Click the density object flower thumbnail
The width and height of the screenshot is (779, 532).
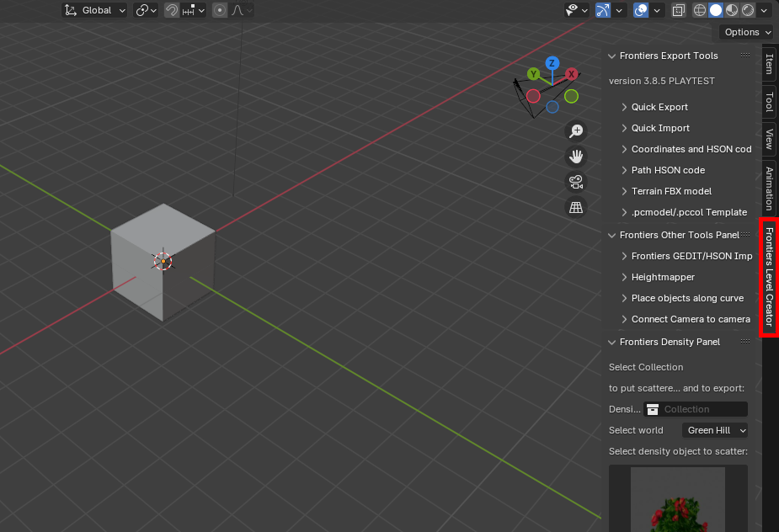pos(678,498)
